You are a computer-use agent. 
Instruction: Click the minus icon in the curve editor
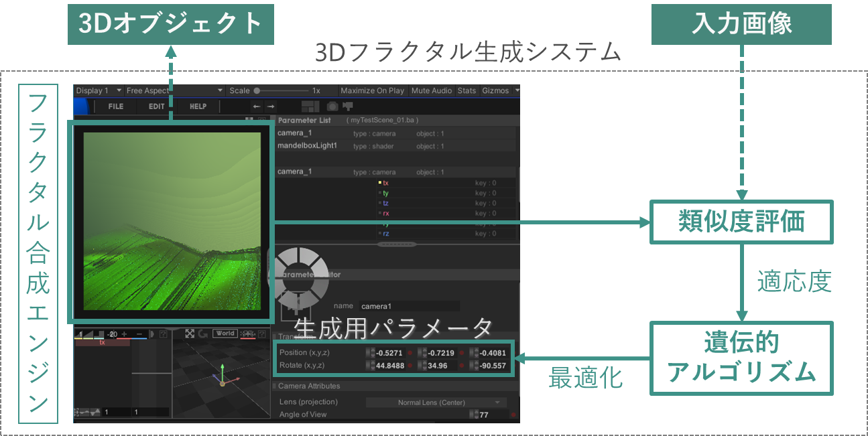point(139,334)
